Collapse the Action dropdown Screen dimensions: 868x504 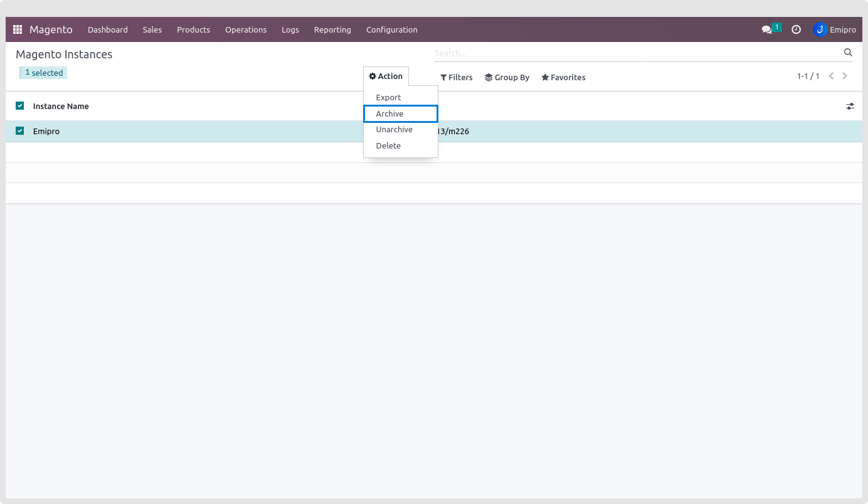coord(386,76)
